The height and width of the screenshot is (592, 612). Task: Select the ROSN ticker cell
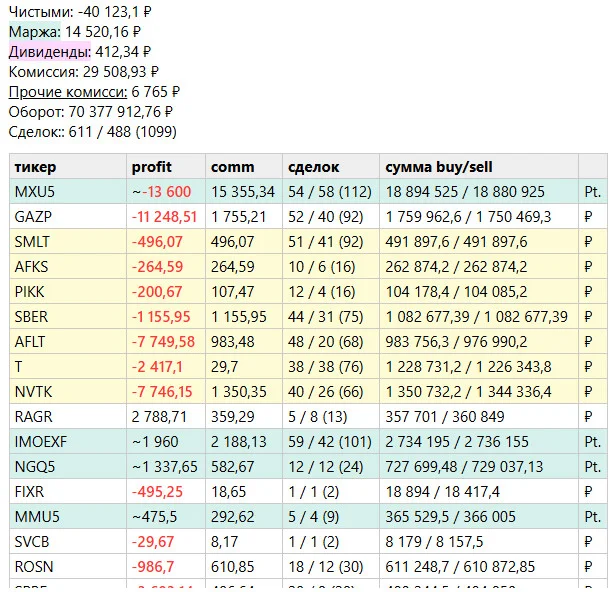pyautogui.click(x=68, y=566)
